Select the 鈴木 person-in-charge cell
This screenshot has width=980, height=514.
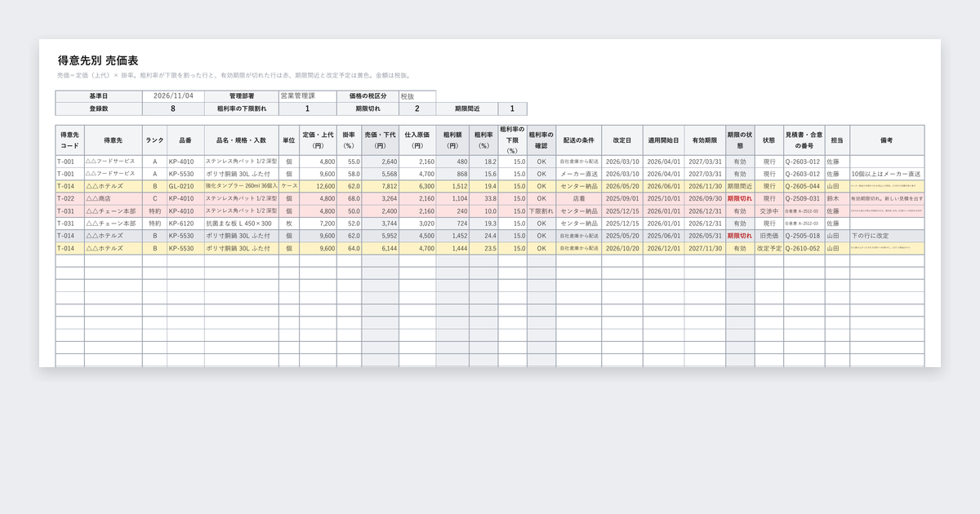point(837,198)
